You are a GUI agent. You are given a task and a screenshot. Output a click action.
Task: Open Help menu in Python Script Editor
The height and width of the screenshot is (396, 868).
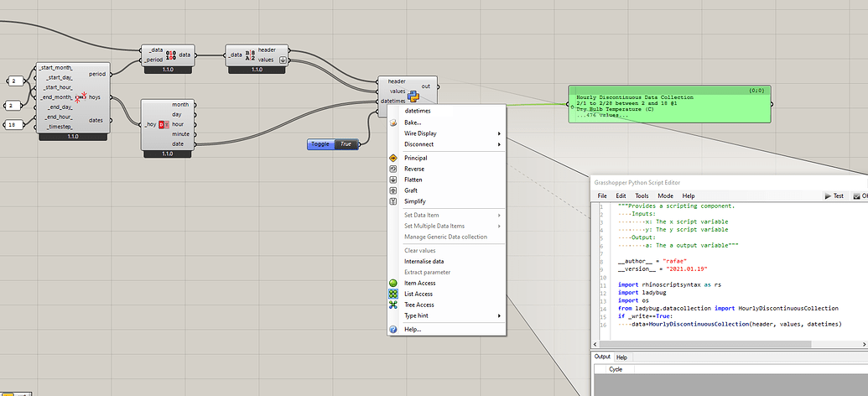coord(689,196)
